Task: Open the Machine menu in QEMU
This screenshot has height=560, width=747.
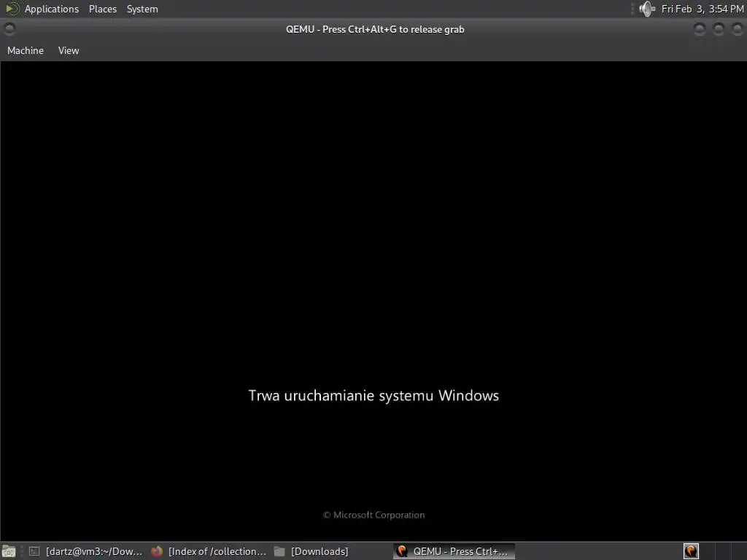Action: coord(26,50)
